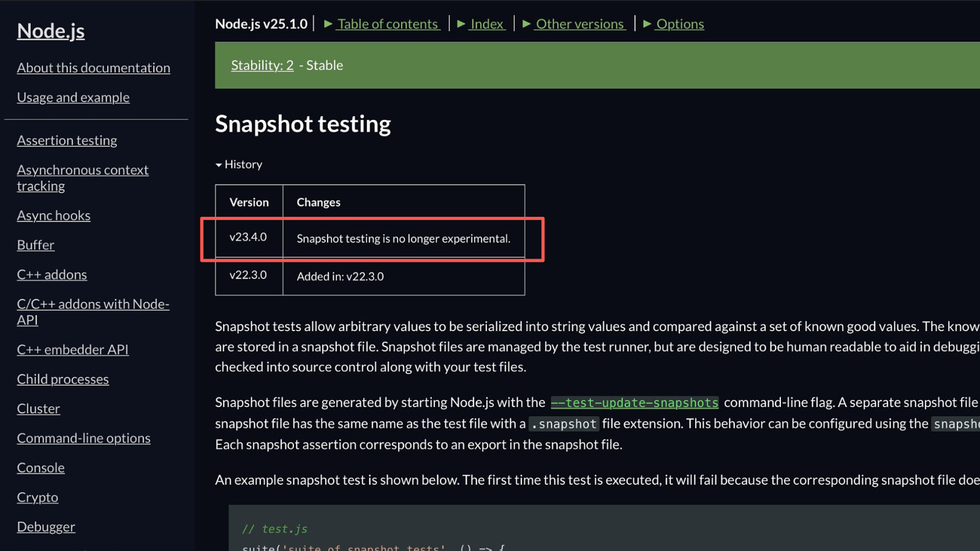Follow the --test-update-snapshots flag link
The image size is (980, 551).
634,403
